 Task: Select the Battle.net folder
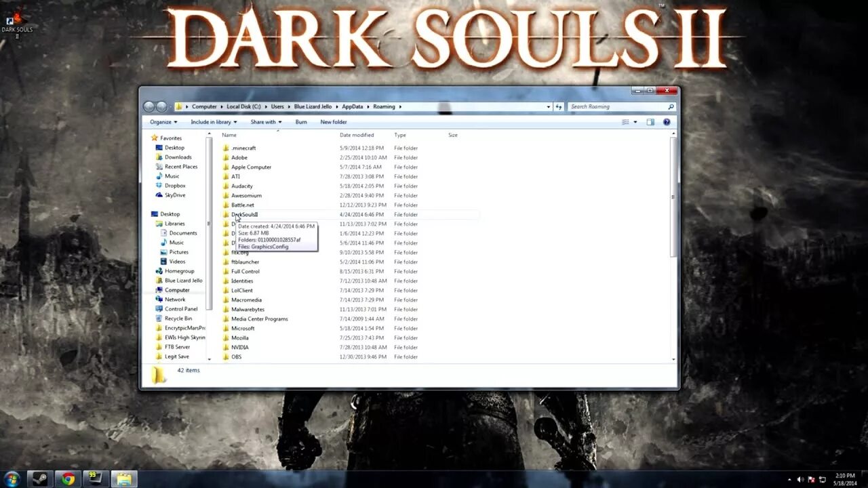pos(243,205)
